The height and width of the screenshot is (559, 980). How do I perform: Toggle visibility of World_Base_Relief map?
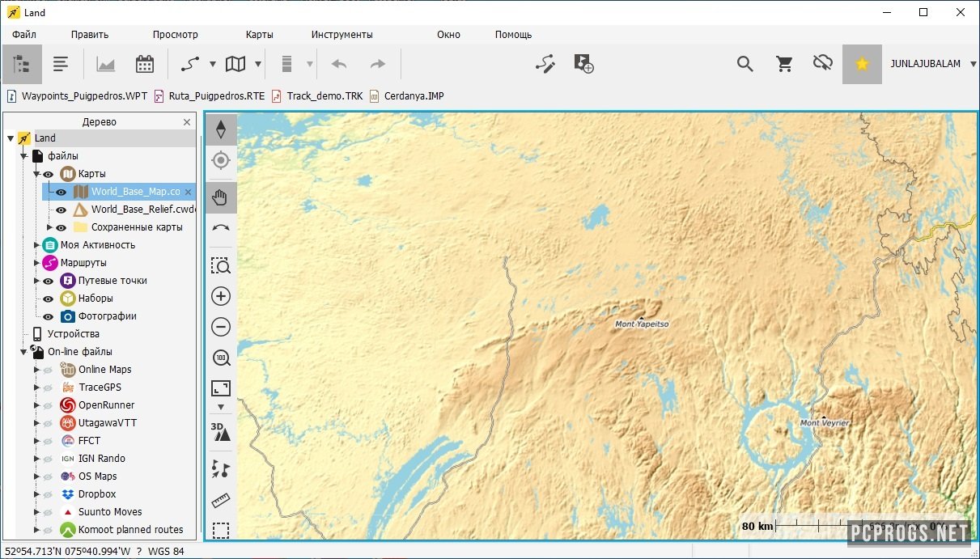[61, 210]
